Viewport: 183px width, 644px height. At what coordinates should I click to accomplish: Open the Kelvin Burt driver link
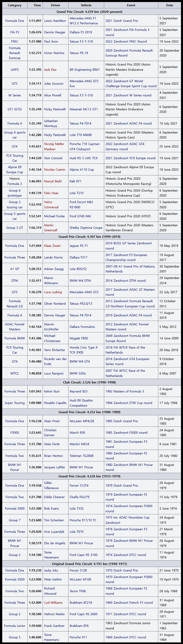coord(52,391)
